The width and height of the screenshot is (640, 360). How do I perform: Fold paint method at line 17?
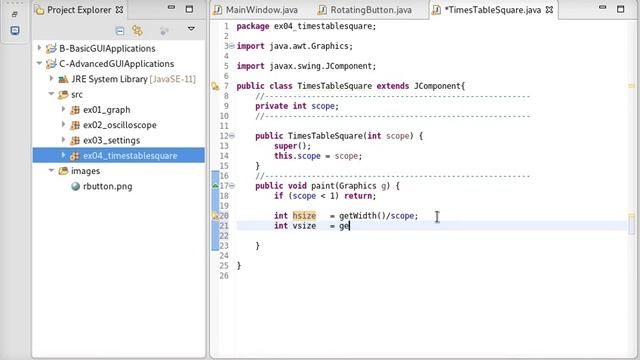(x=232, y=186)
